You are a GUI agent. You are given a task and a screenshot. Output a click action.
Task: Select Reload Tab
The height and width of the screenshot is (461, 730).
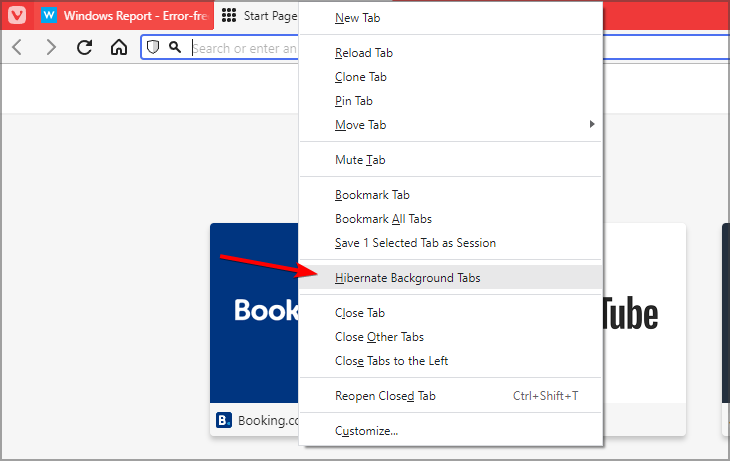pos(451,53)
